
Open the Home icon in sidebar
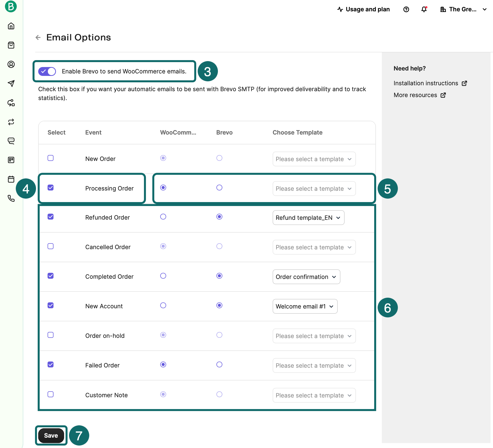click(x=11, y=26)
